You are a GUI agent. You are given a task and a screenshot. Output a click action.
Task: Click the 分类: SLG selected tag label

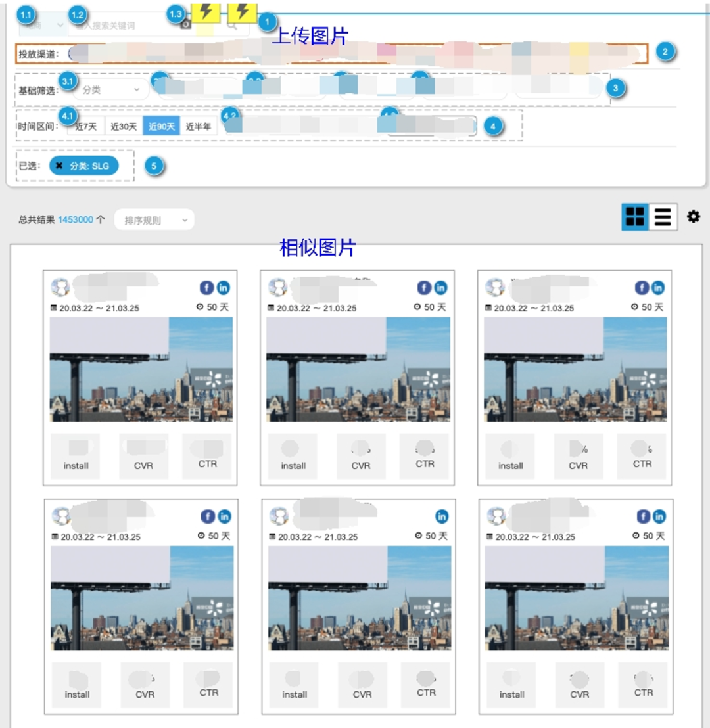tap(89, 166)
